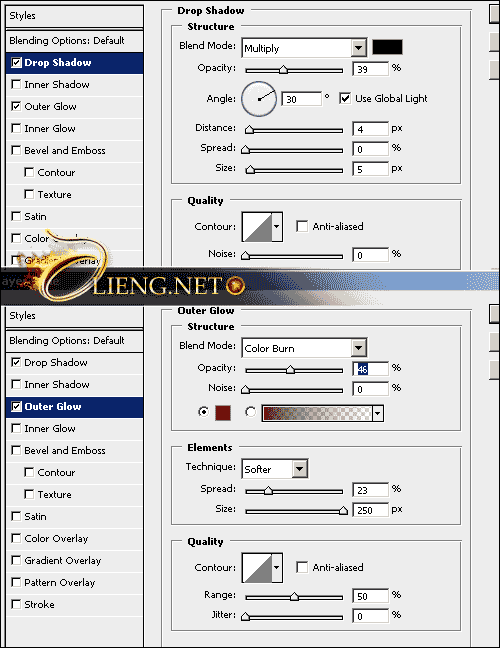Click the Outer Glow Spread slider at 23
The height and width of the screenshot is (648, 500).
[294, 491]
